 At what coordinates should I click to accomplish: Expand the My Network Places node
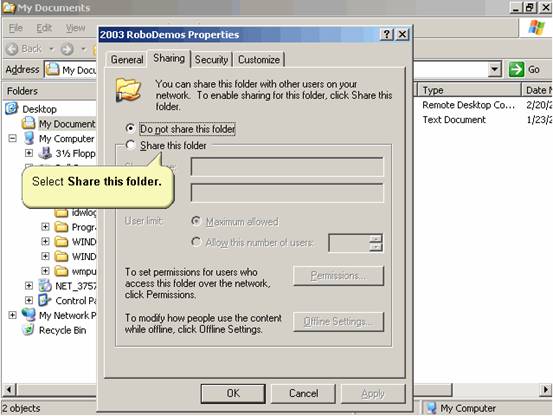pos(12,315)
